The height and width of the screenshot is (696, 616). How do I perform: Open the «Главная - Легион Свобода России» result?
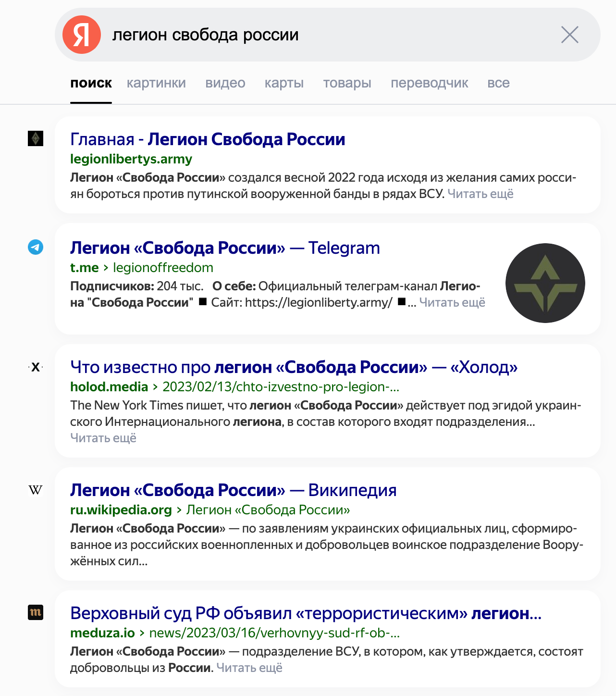pos(208,139)
